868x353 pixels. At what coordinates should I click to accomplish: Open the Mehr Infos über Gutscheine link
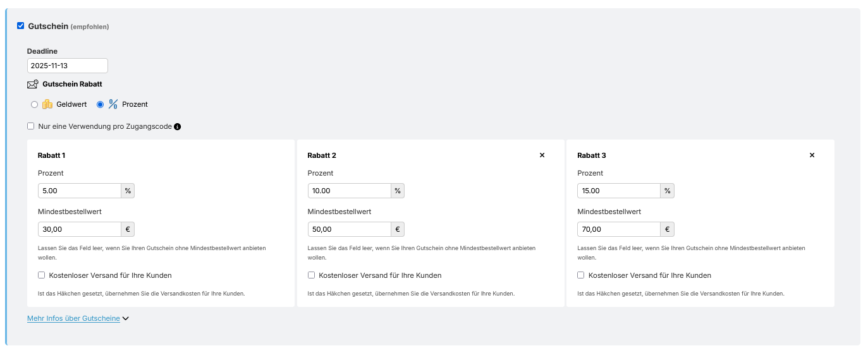point(73,319)
